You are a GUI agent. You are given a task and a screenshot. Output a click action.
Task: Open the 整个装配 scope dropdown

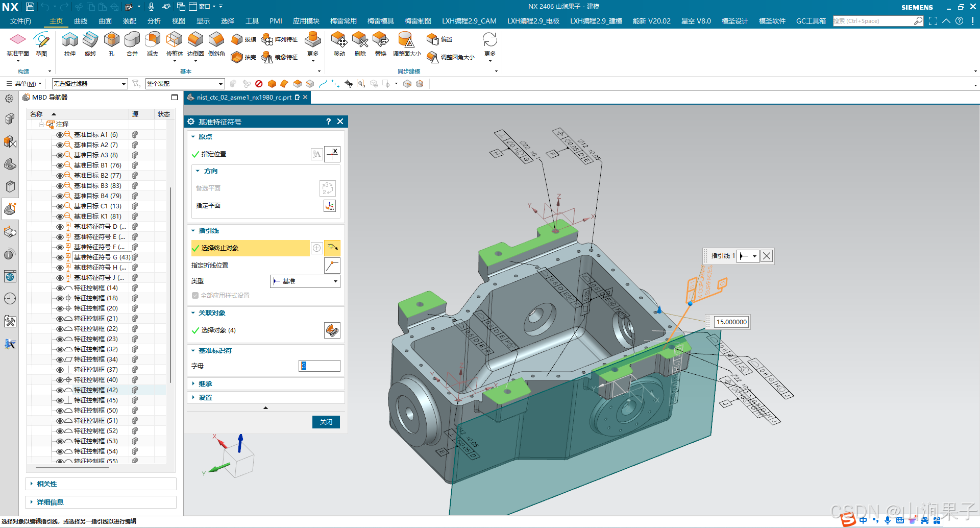[185, 84]
